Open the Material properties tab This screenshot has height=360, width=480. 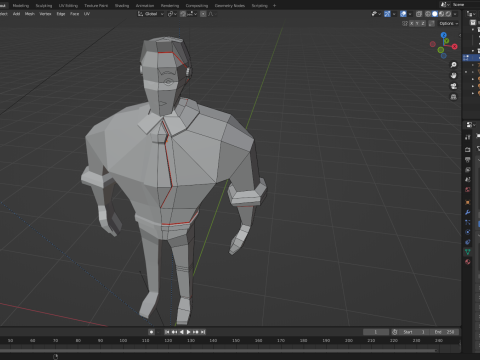coord(468,262)
